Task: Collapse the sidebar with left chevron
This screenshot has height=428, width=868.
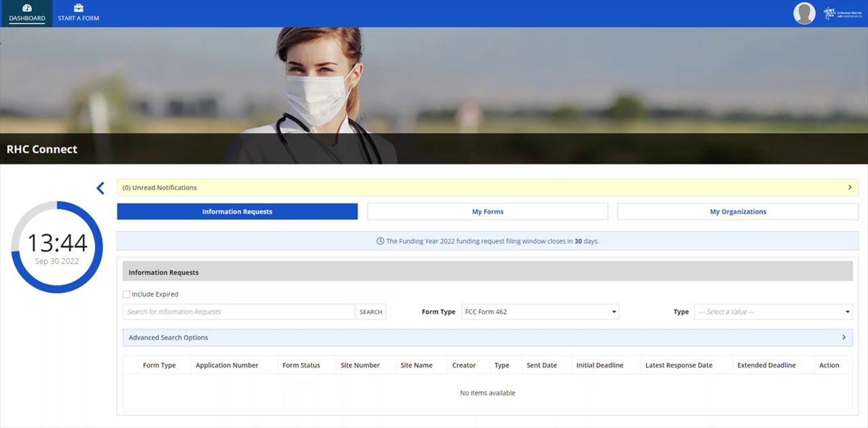Action: (100, 188)
